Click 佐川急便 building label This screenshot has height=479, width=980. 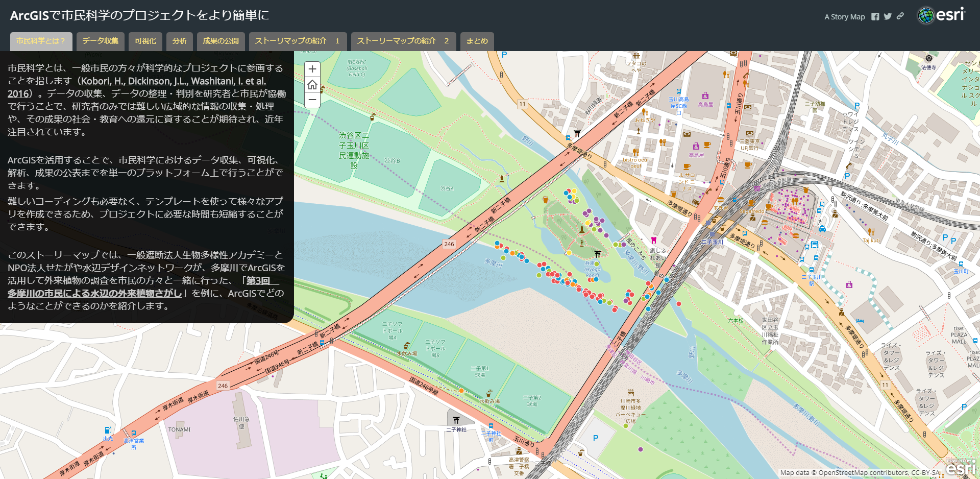coord(241,423)
